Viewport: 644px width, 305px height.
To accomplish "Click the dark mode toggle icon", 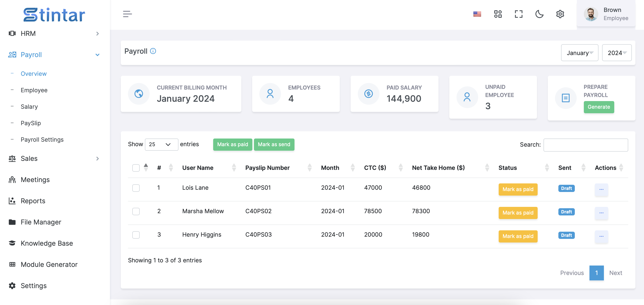I will point(539,14).
